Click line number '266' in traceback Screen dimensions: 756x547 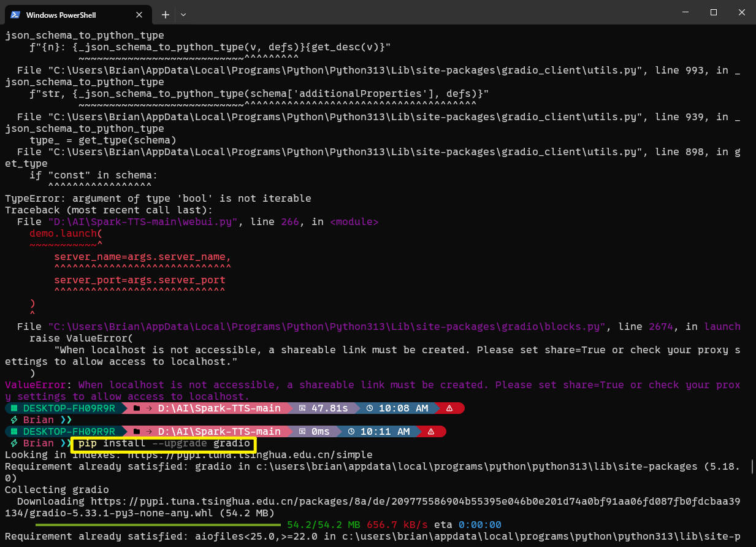tap(290, 222)
